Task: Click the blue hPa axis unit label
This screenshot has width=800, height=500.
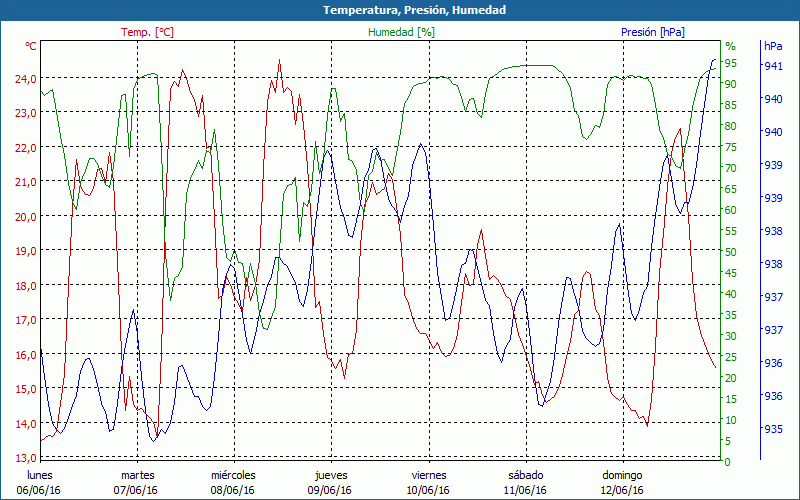Action: pos(773,46)
